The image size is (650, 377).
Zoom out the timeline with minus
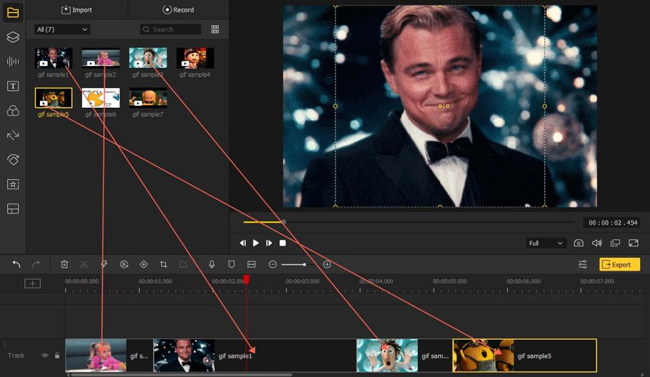coord(272,264)
